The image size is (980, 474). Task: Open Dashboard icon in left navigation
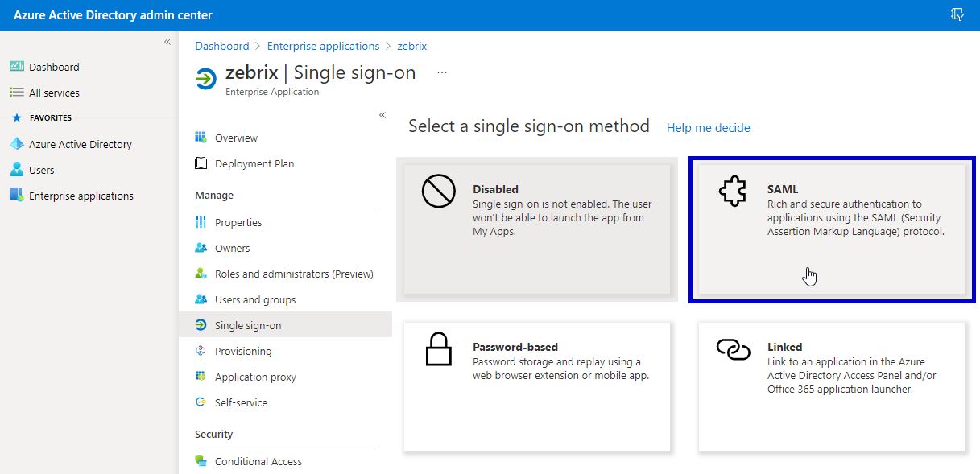coord(16,67)
